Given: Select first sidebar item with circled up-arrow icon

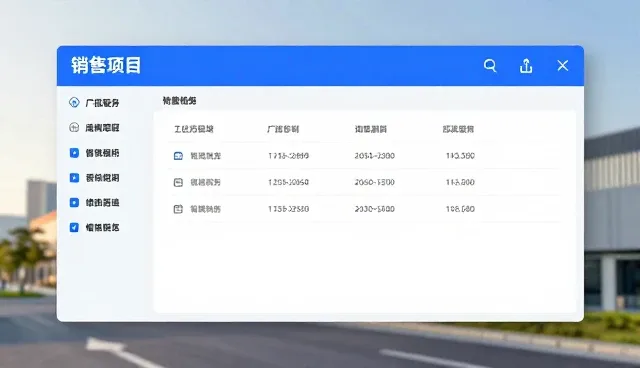Looking at the screenshot, I should tap(94, 103).
